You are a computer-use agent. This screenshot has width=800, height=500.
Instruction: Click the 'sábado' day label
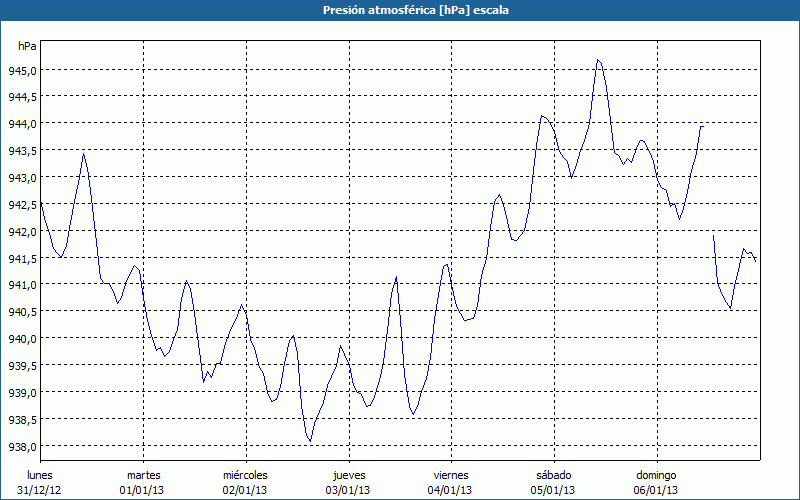coord(553,474)
